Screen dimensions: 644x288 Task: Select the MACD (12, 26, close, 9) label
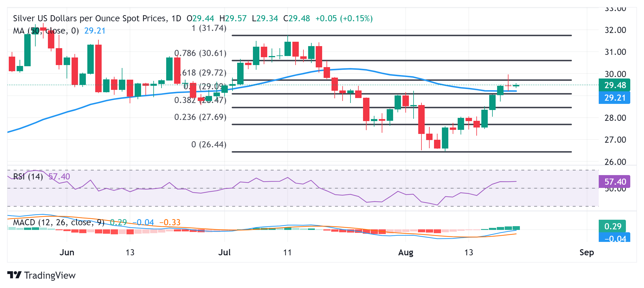click(x=58, y=222)
